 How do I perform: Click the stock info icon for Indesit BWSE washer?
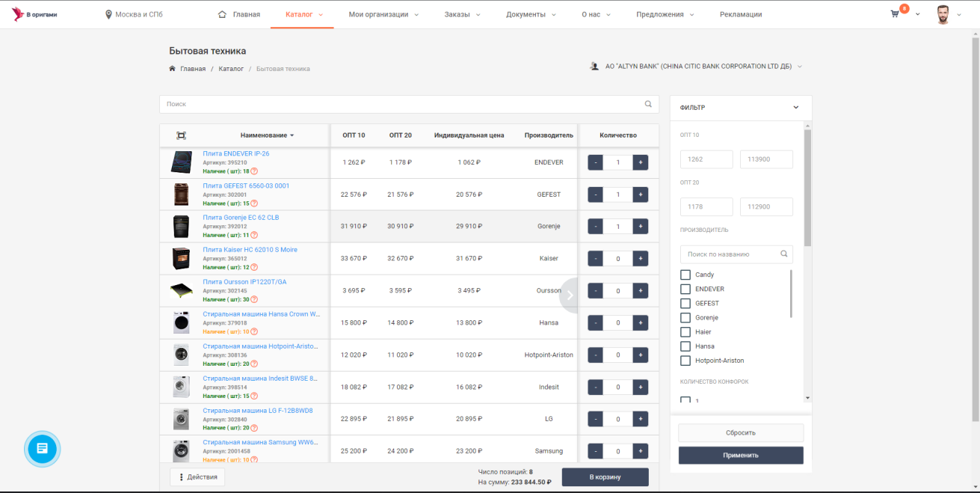point(254,396)
